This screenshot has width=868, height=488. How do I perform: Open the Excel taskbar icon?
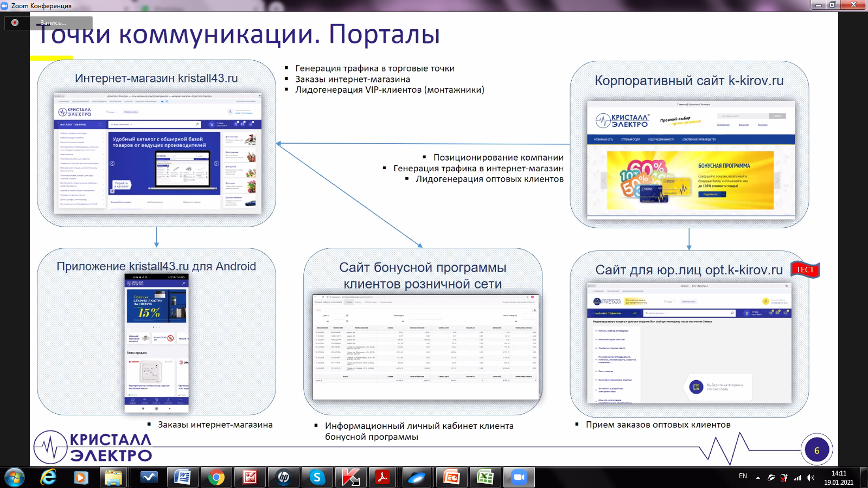485,477
